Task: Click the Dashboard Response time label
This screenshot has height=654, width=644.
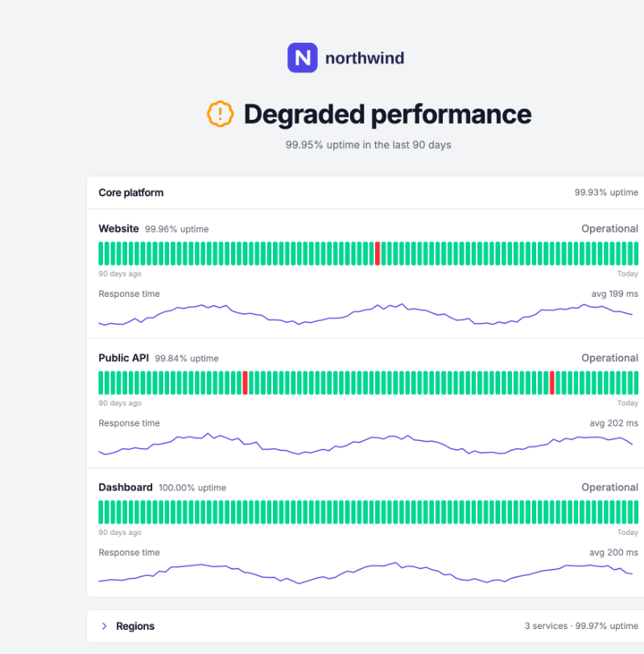Action: (129, 552)
